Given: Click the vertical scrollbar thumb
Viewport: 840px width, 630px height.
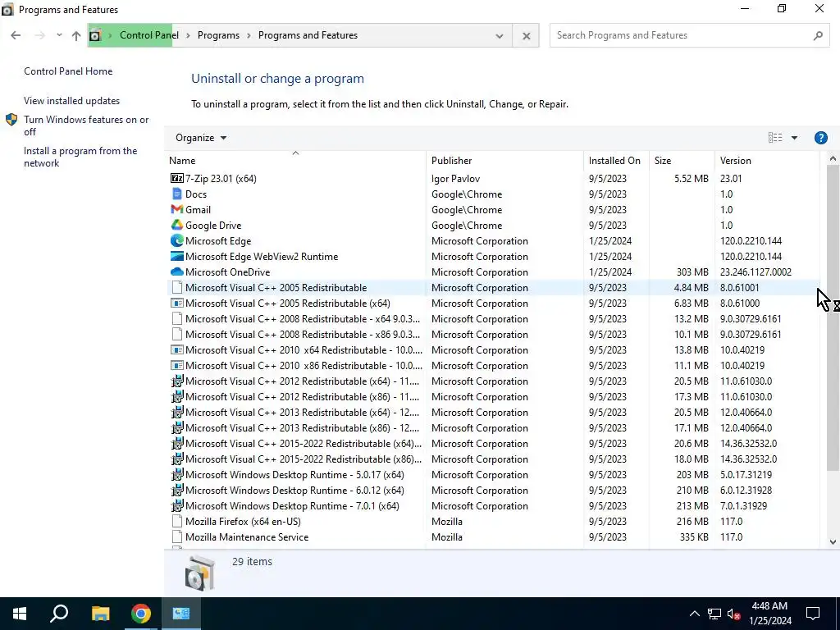Looking at the screenshot, I should click(x=833, y=318).
